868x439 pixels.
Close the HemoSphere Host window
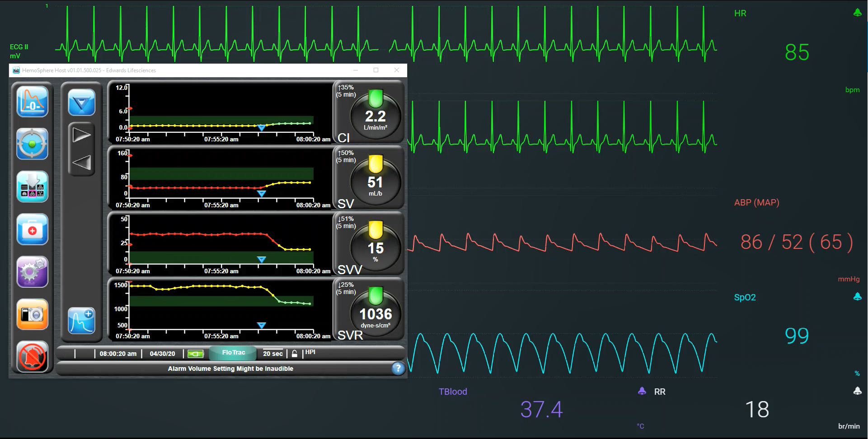tap(397, 70)
